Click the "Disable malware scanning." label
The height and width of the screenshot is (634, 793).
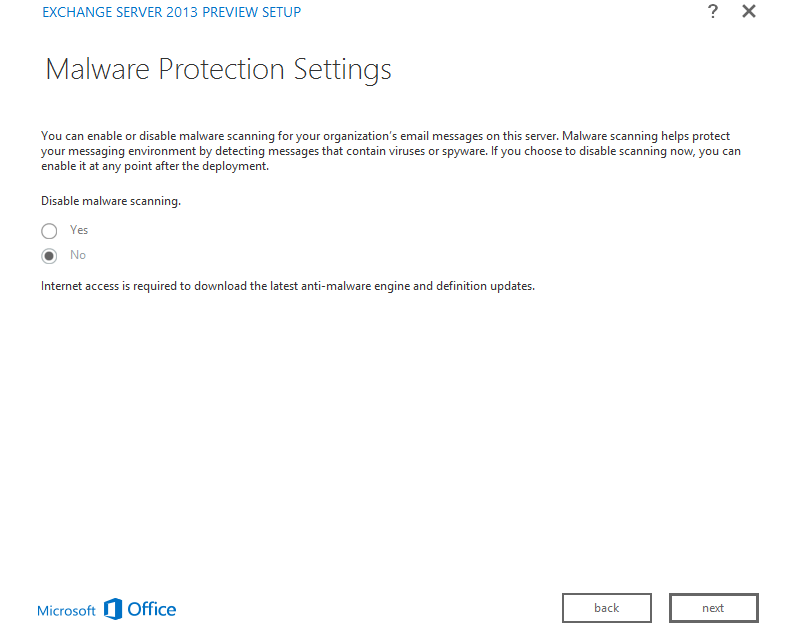pos(111,201)
